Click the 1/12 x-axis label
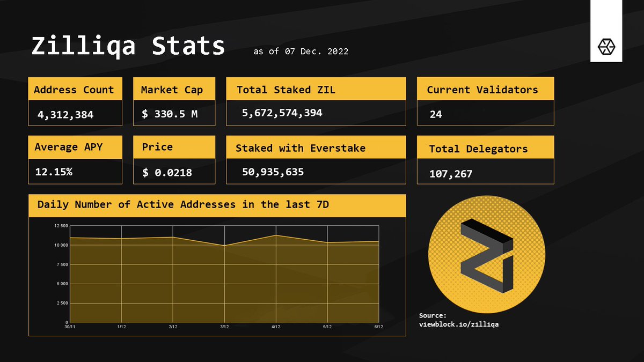Viewport: 644px width, 362px height. pos(122,327)
